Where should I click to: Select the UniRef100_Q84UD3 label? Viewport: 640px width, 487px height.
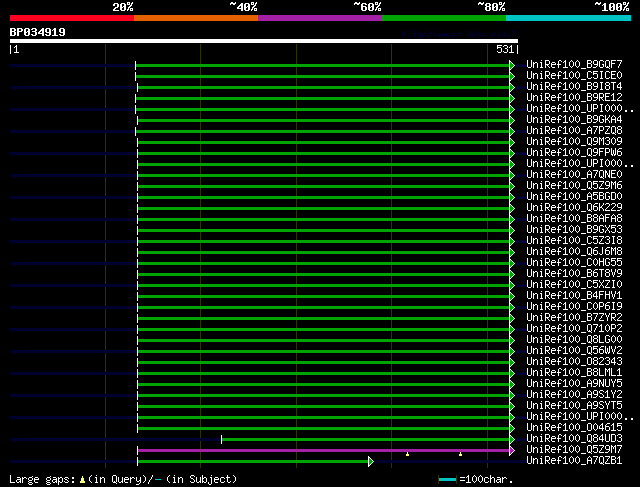pos(574,439)
